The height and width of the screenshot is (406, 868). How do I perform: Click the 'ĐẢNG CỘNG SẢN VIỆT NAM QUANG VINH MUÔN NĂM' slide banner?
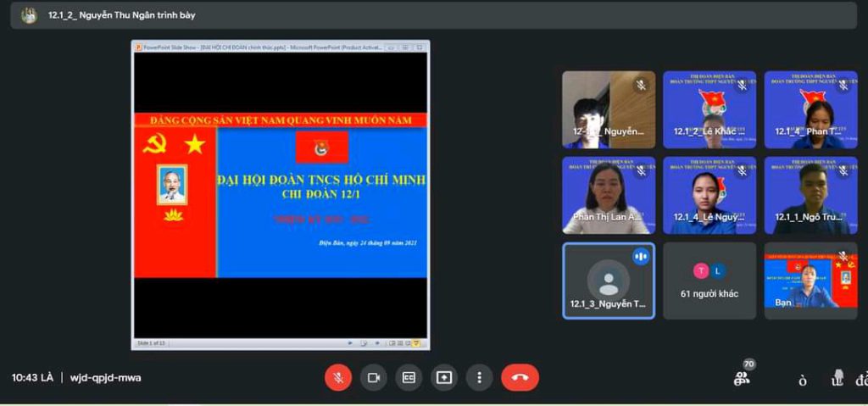281,120
